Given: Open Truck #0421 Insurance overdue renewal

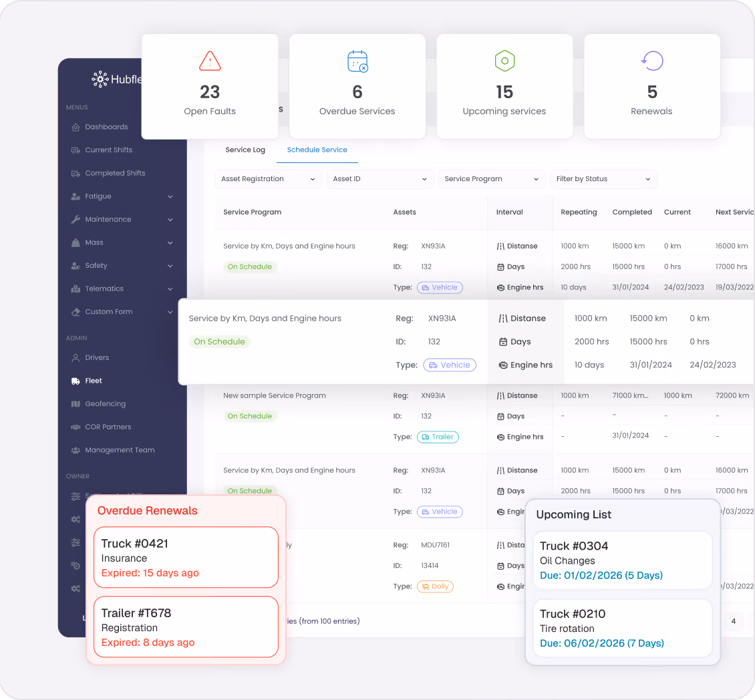Looking at the screenshot, I should pos(186,558).
